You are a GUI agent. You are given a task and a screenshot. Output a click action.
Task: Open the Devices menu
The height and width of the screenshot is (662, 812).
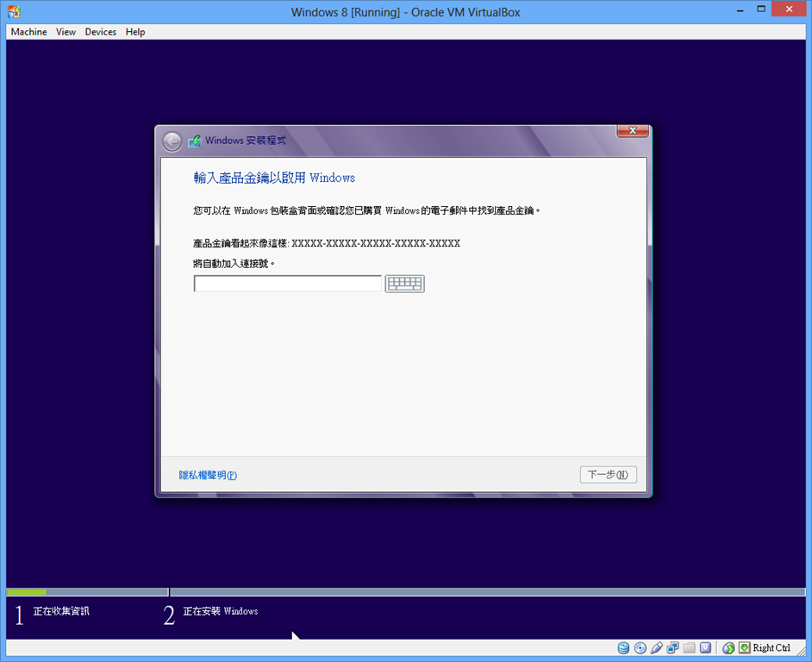click(101, 32)
